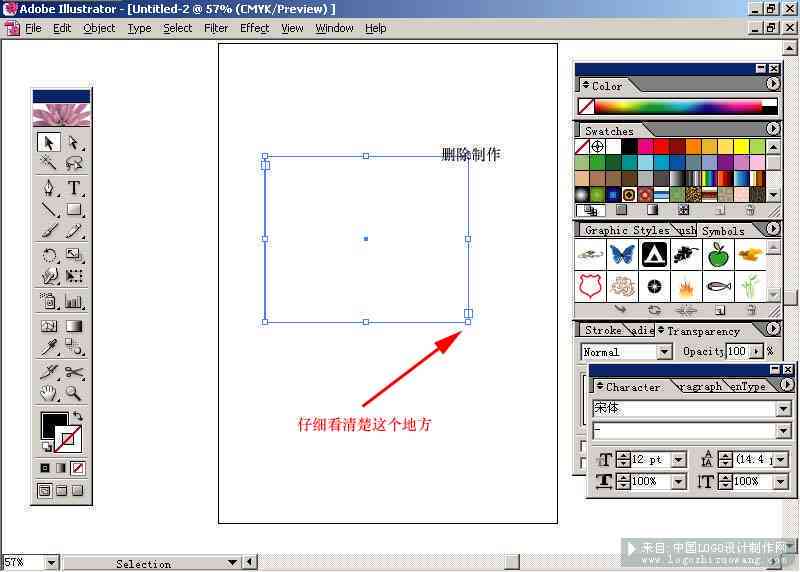Image resolution: width=800 pixels, height=572 pixels.
Task: Open the Normal blending mode dropdown
Action: (x=664, y=352)
